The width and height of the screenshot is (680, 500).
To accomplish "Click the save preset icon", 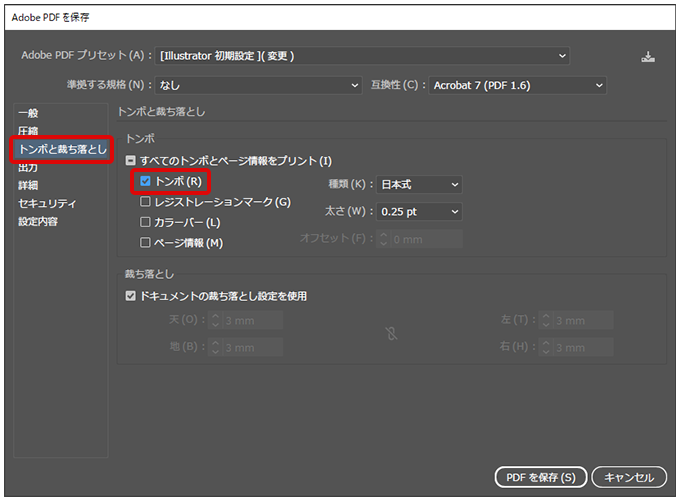I will (x=648, y=57).
